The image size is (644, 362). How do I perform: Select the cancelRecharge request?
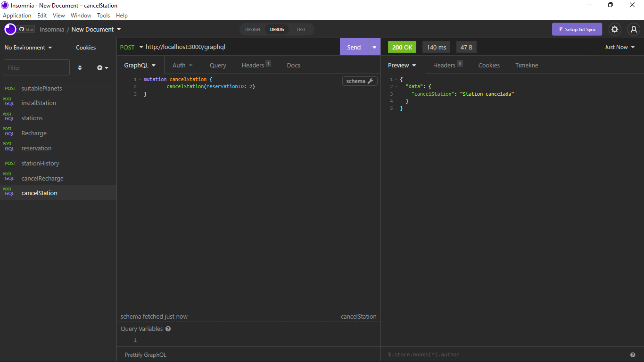[58, 178]
